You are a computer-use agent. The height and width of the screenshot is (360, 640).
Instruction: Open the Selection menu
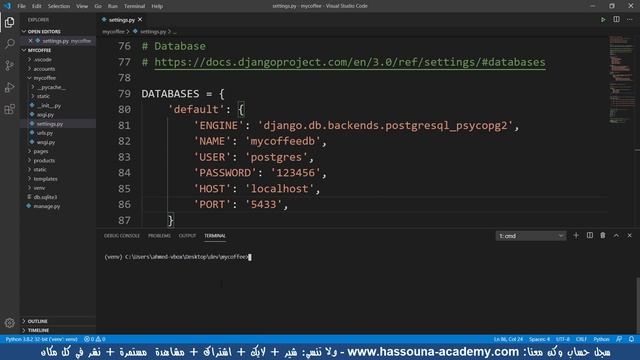tap(59, 6)
